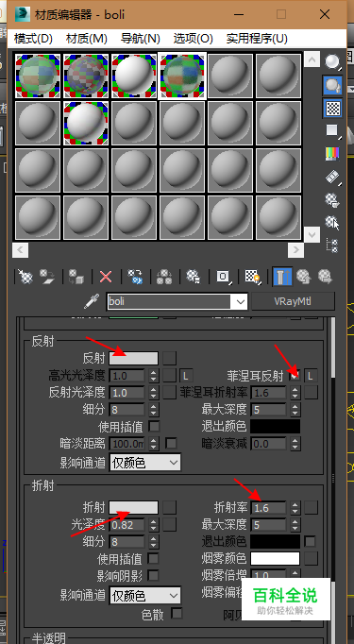Click the black 退出颜色 swatch under 反射

[275, 426]
